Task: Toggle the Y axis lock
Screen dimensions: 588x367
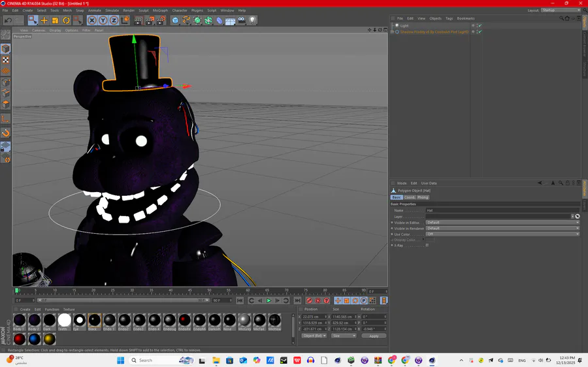Action: (x=103, y=20)
